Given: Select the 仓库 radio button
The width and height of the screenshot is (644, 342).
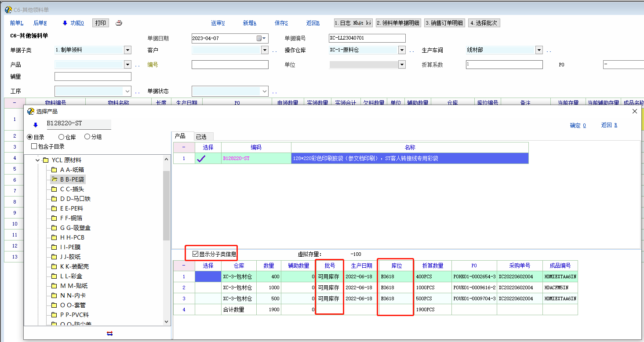Looking at the screenshot, I should click(x=62, y=137).
